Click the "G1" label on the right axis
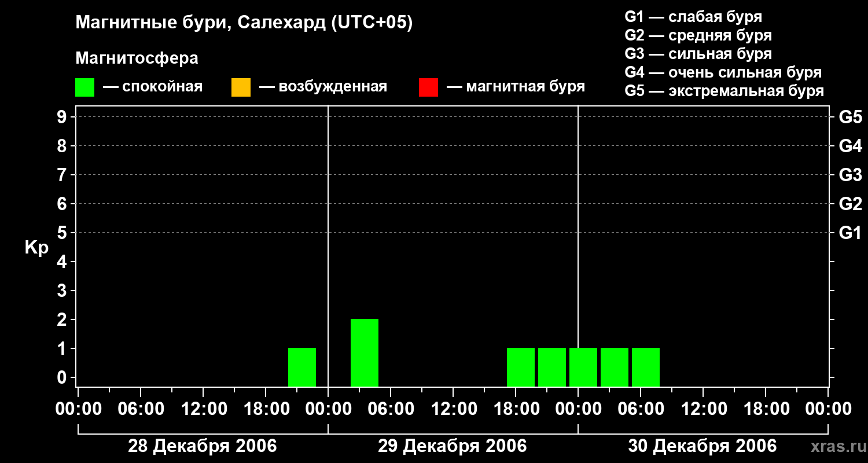Viewport: 868px width, 463px height. pos(851,233)
